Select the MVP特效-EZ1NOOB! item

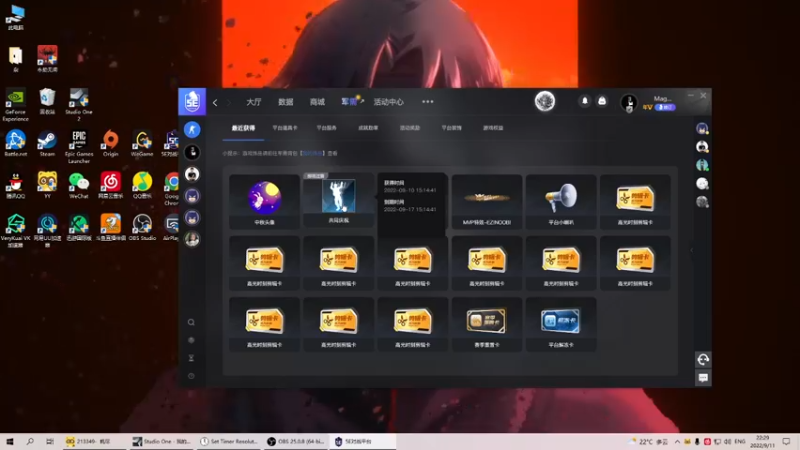click(x=487, y=202)
